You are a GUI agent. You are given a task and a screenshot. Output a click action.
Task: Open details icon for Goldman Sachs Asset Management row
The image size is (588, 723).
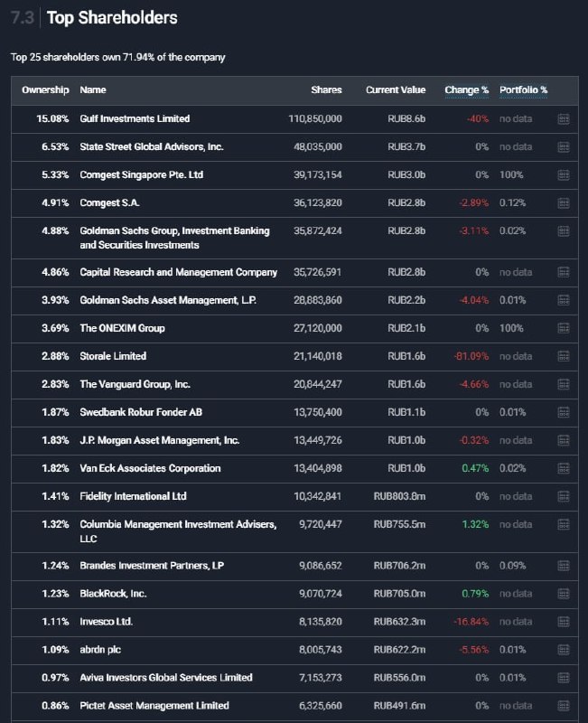click(563, 300)
